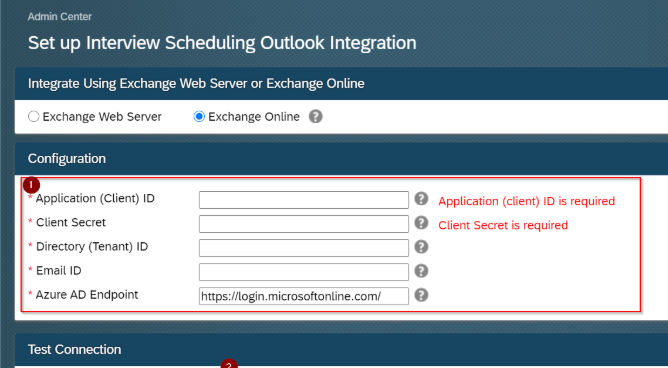This screenshot has height=368, width=668.
Task: Click the 'Application (client) ID is required' error text
Action: click(x=527, y=201)
